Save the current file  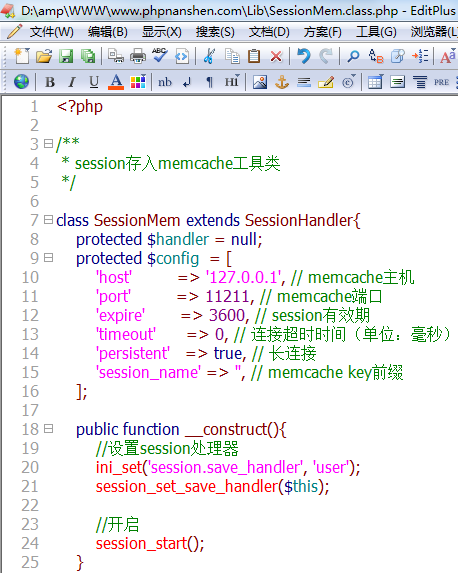66,56
